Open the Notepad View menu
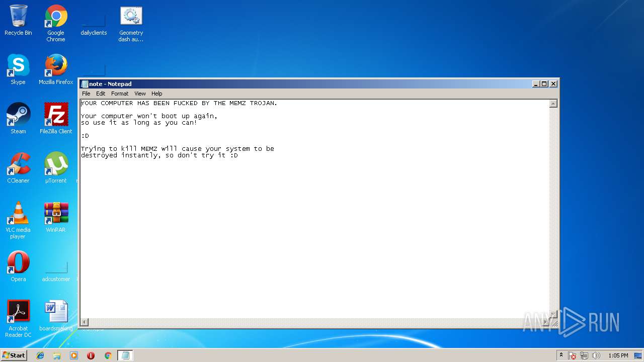 tap(140, 94)
